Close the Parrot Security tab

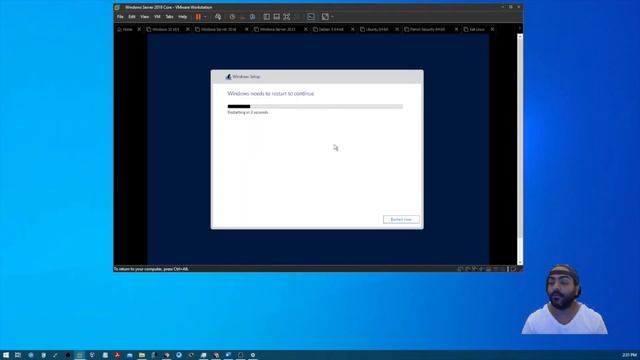coord(456,29)
